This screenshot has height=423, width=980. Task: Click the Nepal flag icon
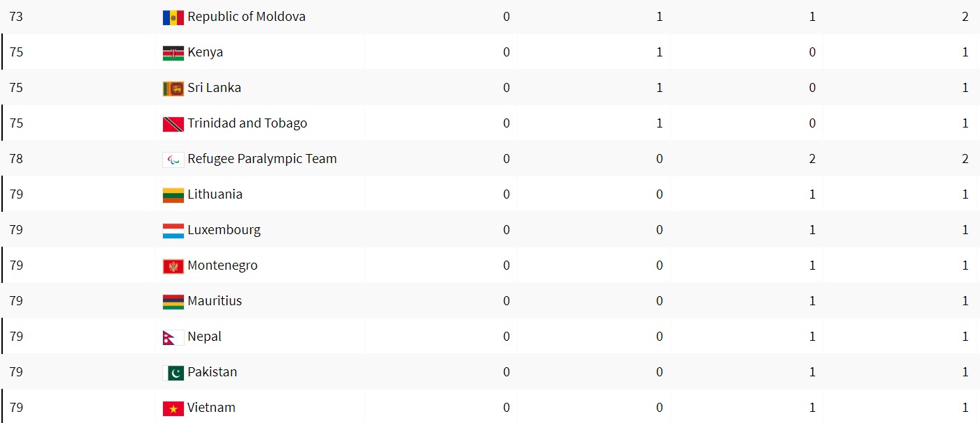(x=171, y=337)
